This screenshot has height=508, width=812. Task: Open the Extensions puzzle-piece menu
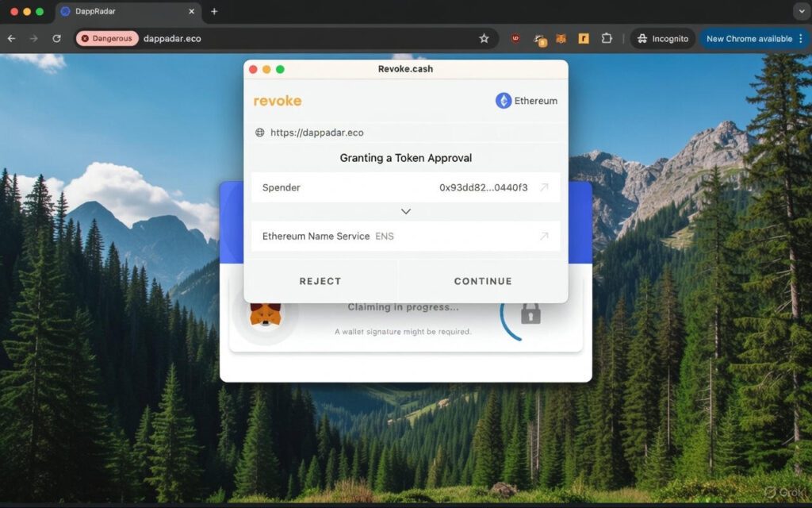pos(607,38)
